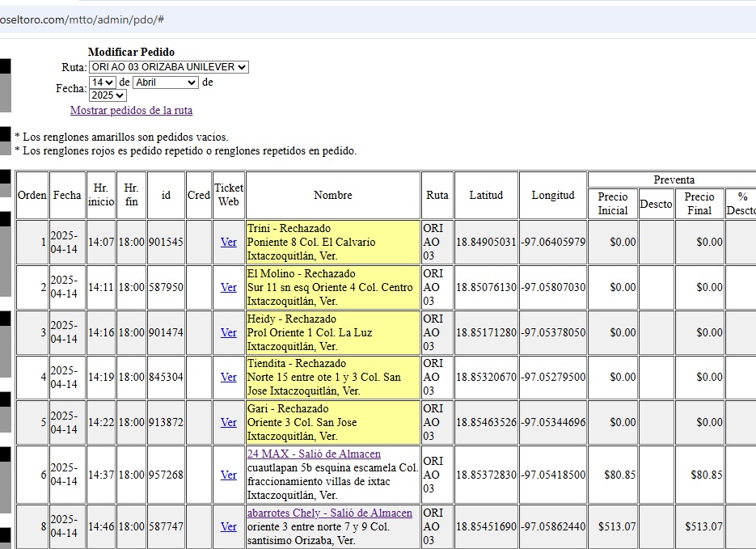The width and height of the screenshot is (756, 549).
Task: Open '24 MAX - Salió de Almacen' link
Action: (314, 454)
